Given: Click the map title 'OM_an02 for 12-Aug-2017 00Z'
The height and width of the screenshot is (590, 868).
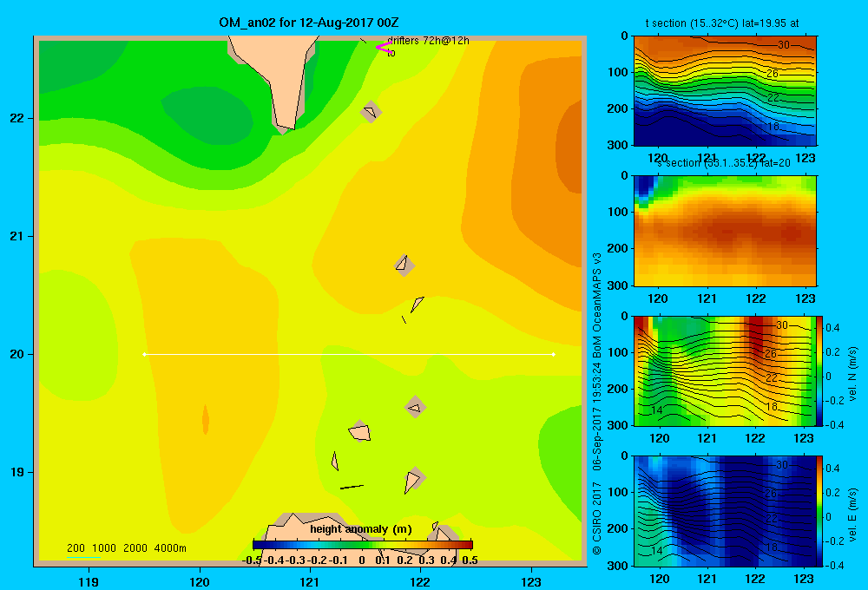Looking at the screenshot, I should (308, 23).
